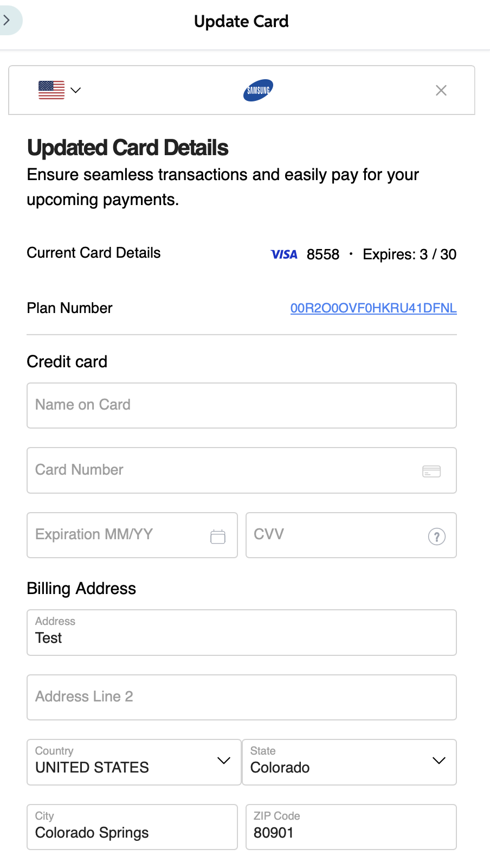Click the back chevron at top left
The height and width of the screenshot is (868, 490).
8,20
